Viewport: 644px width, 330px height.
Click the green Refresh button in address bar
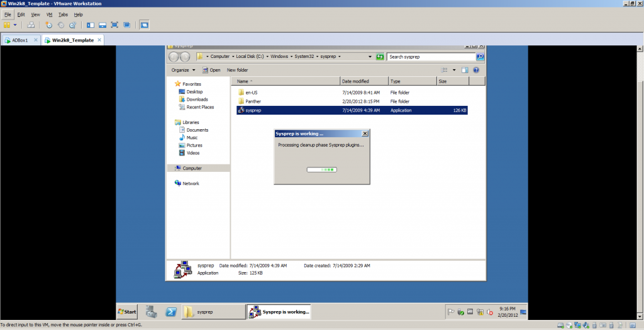[380, 57]
